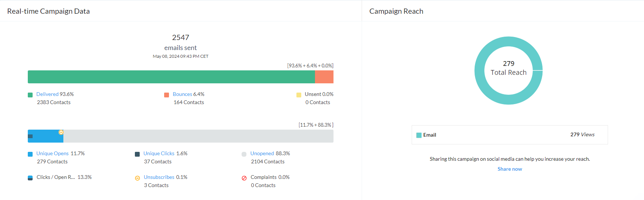Click the Unsubscribes orange circle icon
644x200 pixels.
pos(137,178)
